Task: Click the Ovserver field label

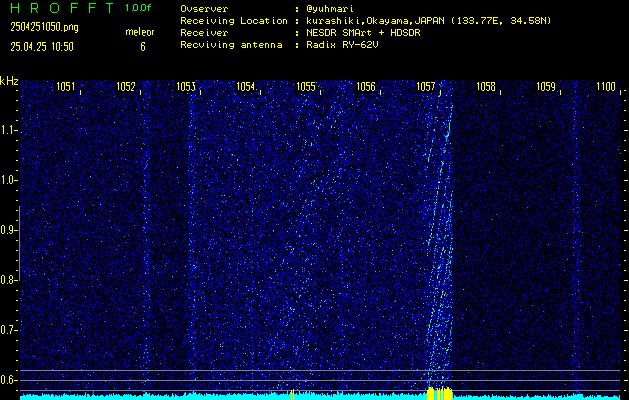Action: [x=204, y=9]
